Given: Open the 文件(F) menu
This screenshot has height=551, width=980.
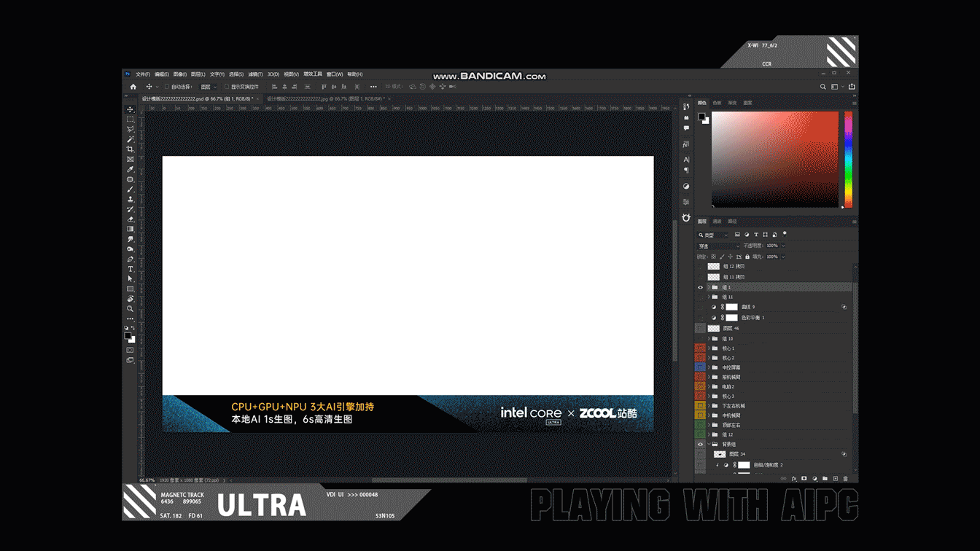Looking at the screenshot, I should click(x=143, y=74).
